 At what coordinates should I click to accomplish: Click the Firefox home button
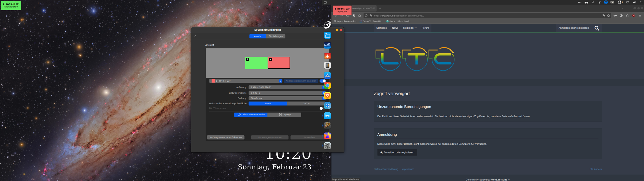360,16
